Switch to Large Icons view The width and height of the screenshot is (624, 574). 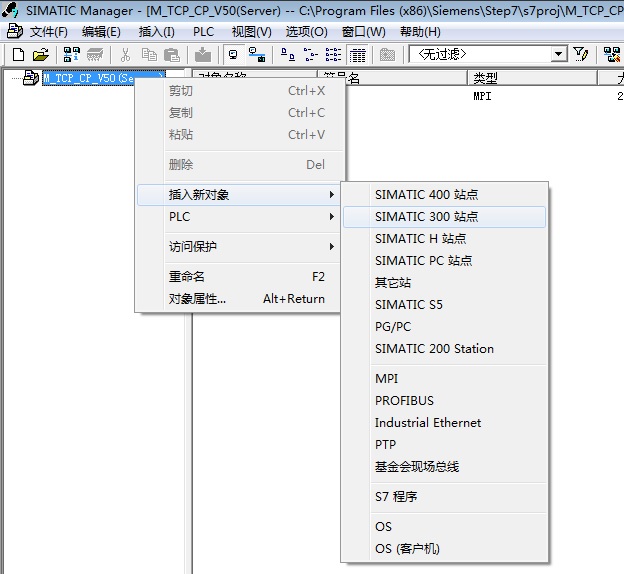[x=288, y=55]
